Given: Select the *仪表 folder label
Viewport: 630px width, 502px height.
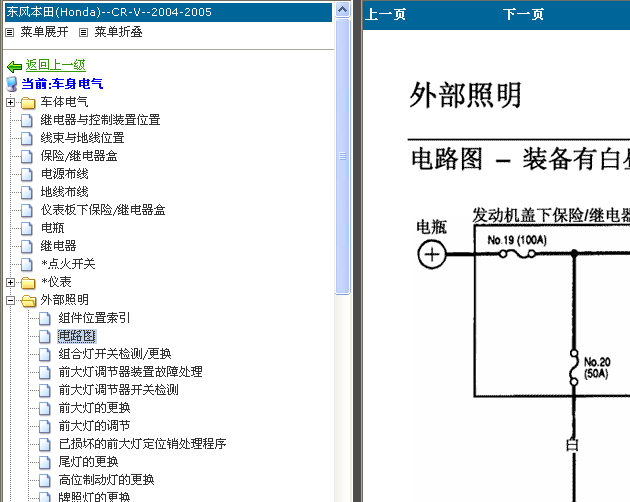Looking at the screenshot, I should (56, 283).
